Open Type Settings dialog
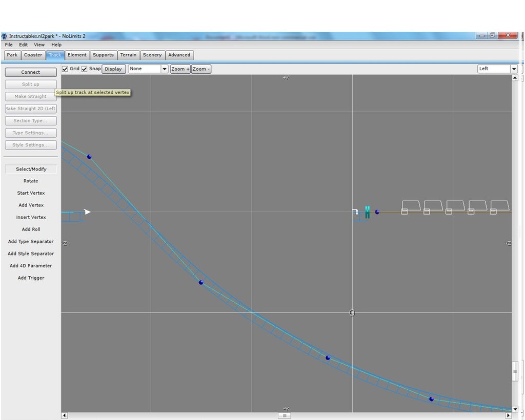Screen dimensions: 525x420 point(31,133)
